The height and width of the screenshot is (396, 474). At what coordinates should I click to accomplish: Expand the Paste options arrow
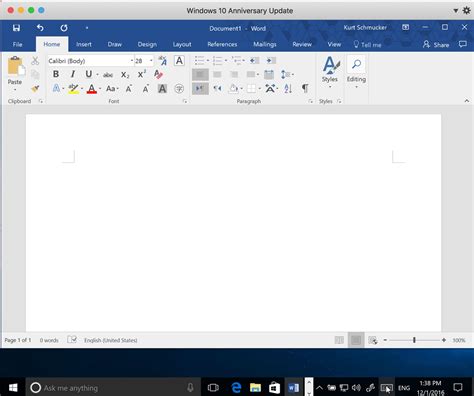tap(15, 90)
